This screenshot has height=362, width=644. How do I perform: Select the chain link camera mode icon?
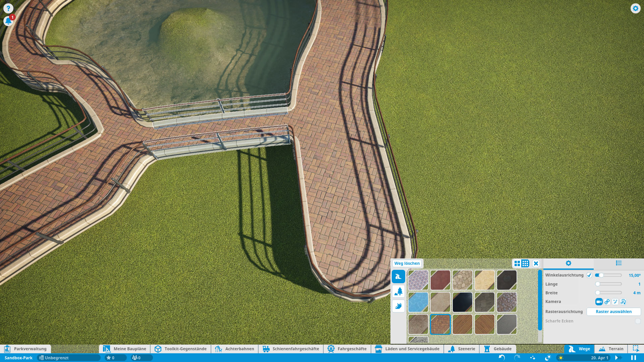coord(607,302)
